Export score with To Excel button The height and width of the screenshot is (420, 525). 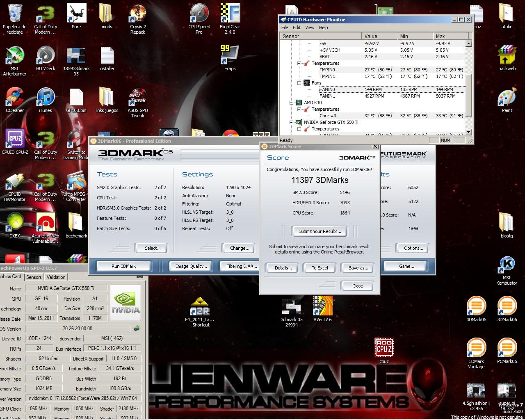point(320,268)
